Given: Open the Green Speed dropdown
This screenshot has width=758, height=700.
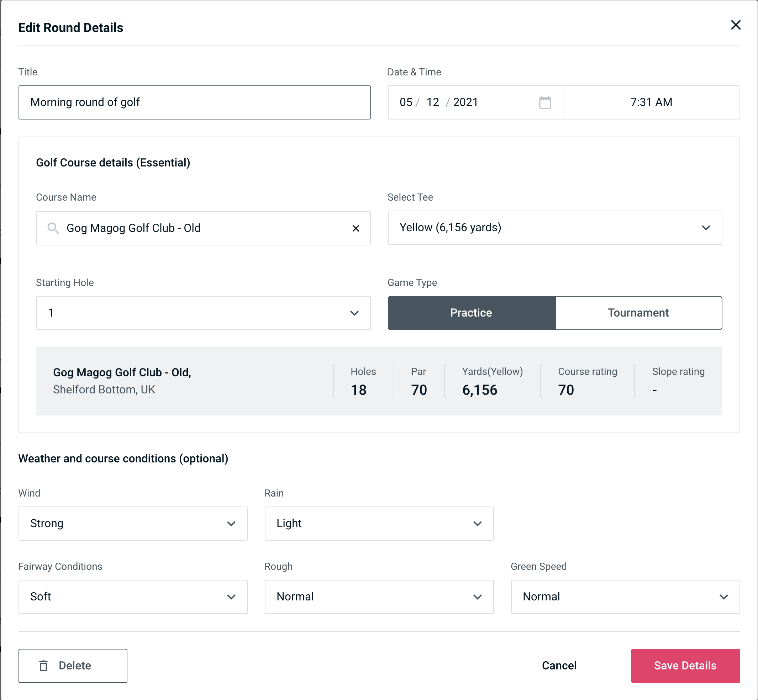Looking at the screenshot, I should tap(625, 597).
